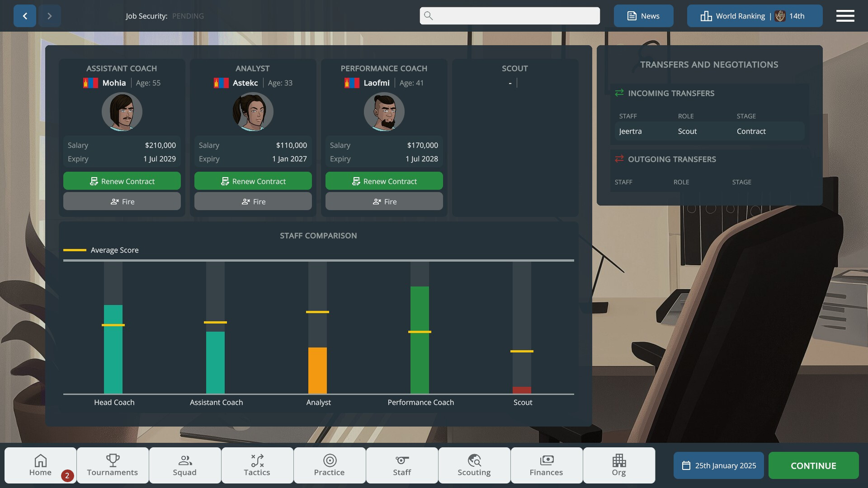The image size is (868, 488).
Task: Open the hamburger menu
Action: (845, 16)
